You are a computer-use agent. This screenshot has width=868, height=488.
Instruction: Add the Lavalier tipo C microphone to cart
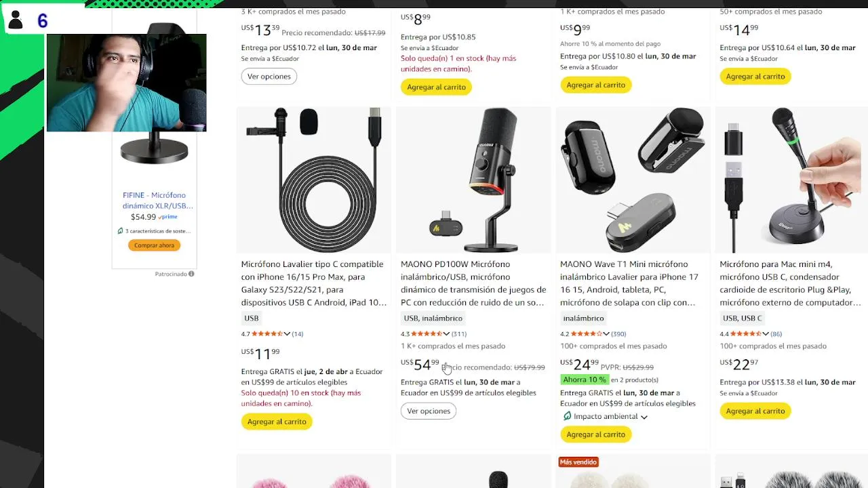(x=277, y=422)
